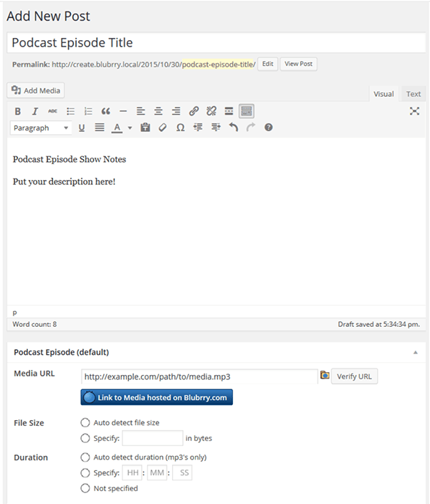Choose the Not specified duration option

coord(85,488)
